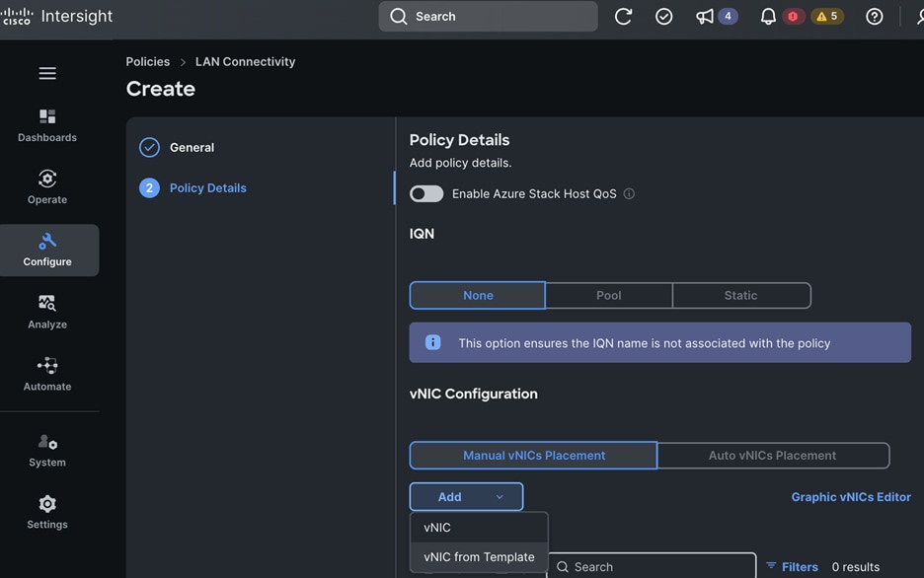
Task: Select vNIC from the Add menu
Action: click(x=479, y=528)
